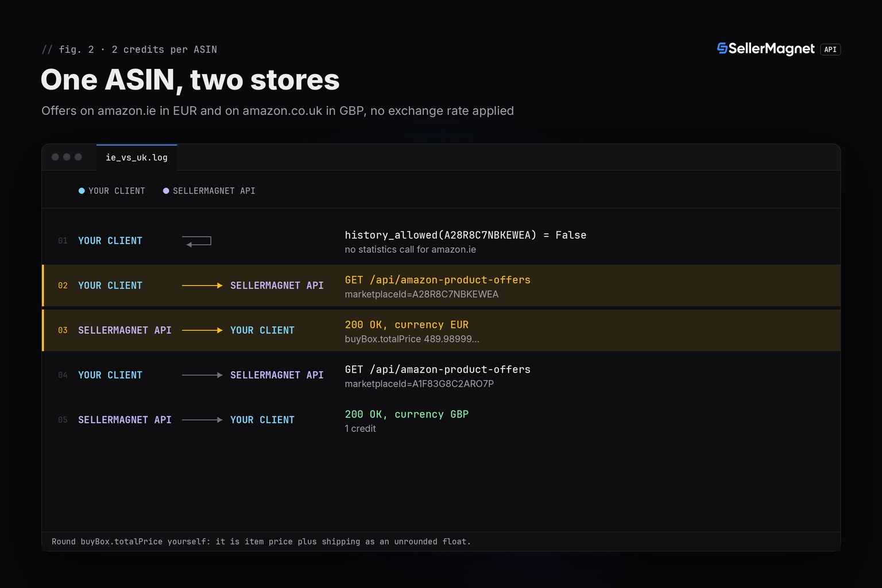Click the yellow GET /api/amazon-product-offers line
This screenshot has height=588, width=882.
pyautogui.click(x=438, y=280)
